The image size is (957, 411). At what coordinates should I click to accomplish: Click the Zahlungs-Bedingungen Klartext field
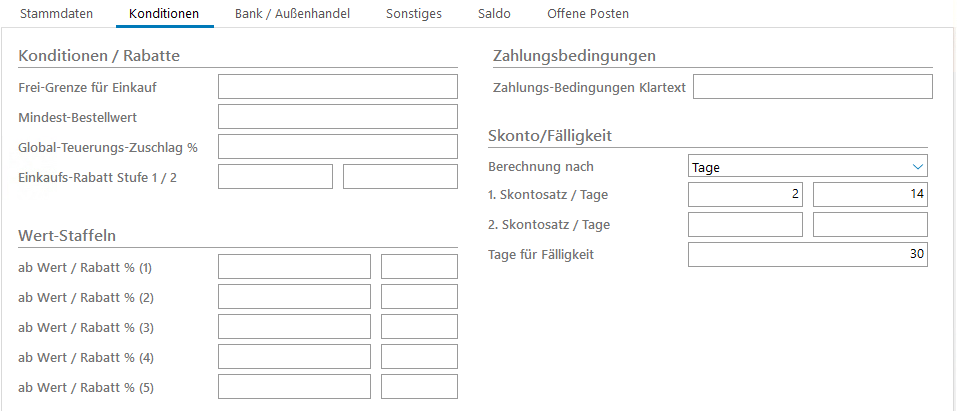click(x=812, y=87)
